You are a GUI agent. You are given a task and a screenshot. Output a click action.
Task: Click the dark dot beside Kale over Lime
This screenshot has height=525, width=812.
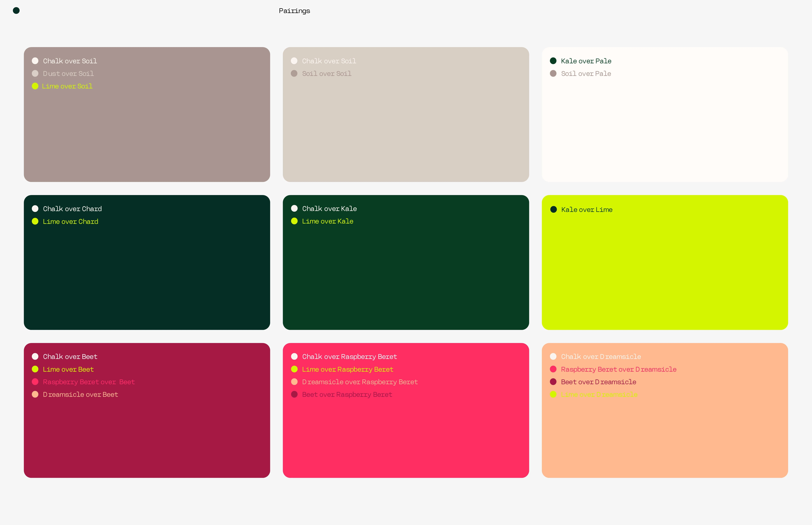553,210
